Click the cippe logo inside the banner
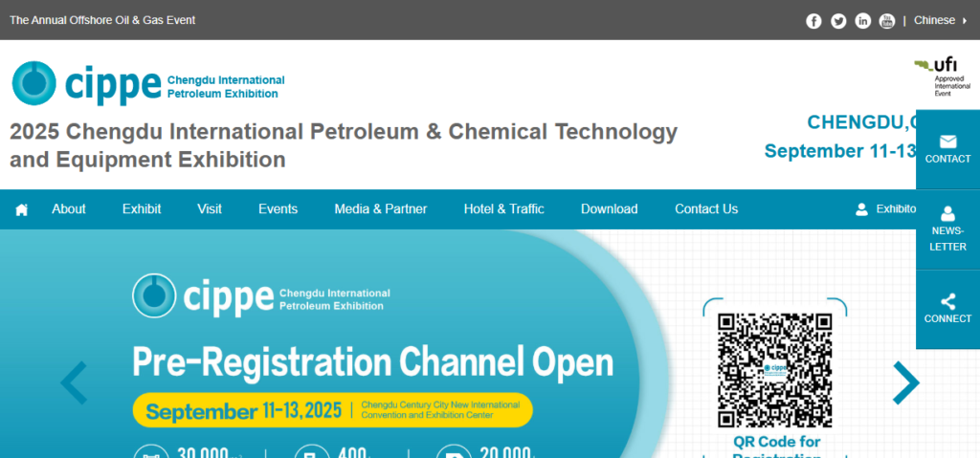Viewport: 980px width, 458px height. coord(261,295)
